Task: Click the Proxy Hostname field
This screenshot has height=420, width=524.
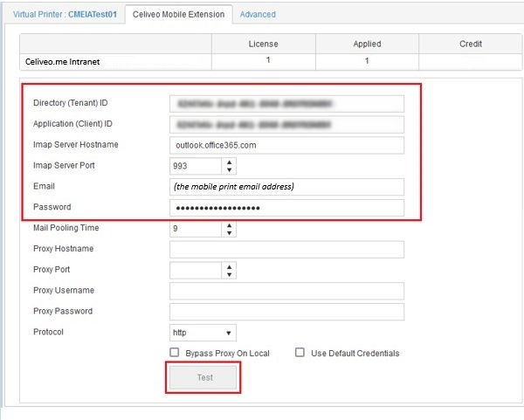Action: point(286,249)
